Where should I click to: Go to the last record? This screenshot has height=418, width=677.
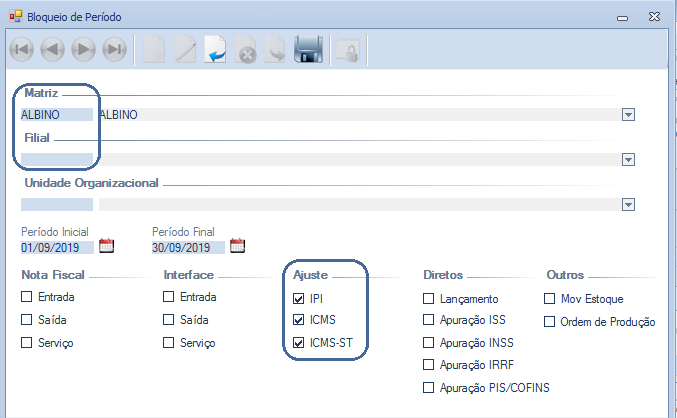tap(114, 50)
